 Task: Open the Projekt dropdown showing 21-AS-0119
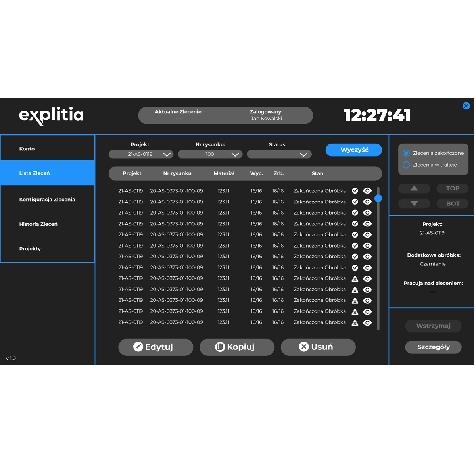141,154
